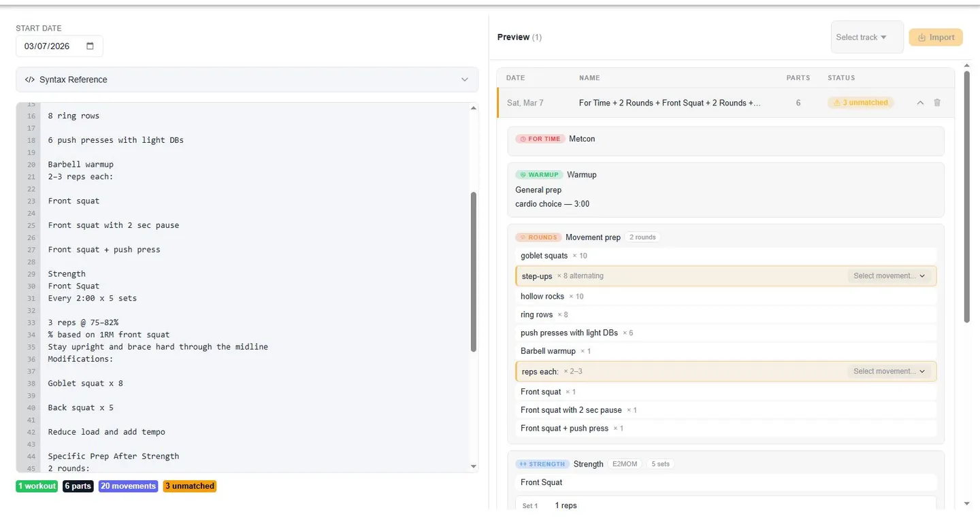Click 'General prep' text in Warmup card
Image resolution: width=980 pixels, height=519 pixels.
538,190
